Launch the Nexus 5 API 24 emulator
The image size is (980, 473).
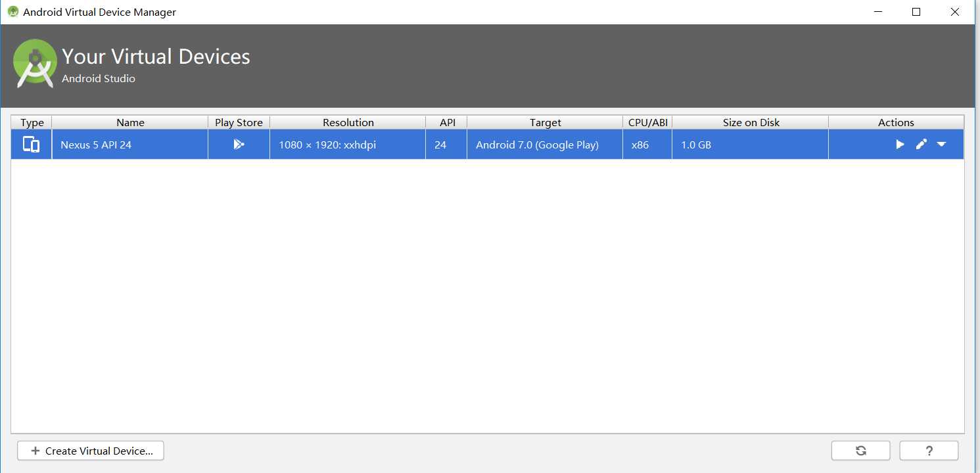[x=900, y=145]
